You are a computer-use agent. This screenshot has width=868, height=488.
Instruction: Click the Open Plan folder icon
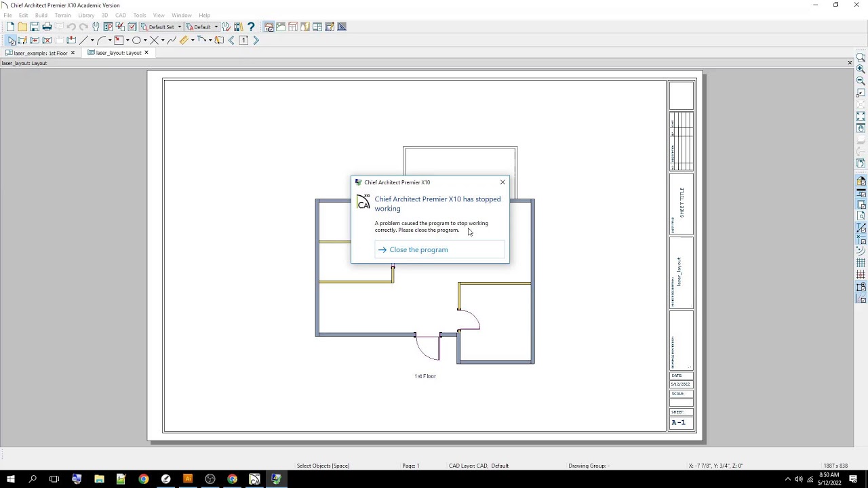coord(22,26)
